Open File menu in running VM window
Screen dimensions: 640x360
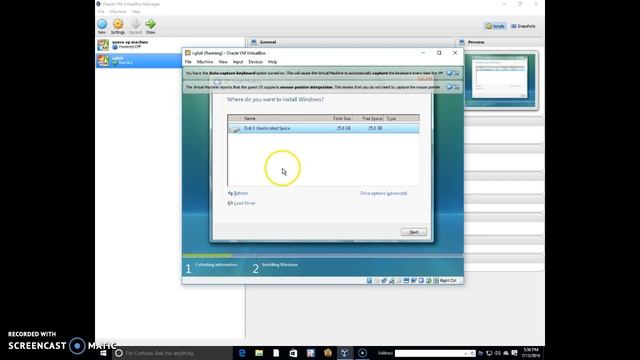(x=188, y=62)
